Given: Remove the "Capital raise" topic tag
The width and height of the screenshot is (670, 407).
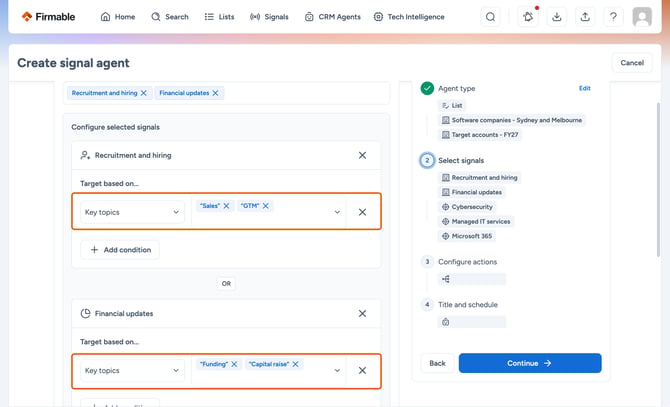Looking at the screenshot, I should 295,364.
